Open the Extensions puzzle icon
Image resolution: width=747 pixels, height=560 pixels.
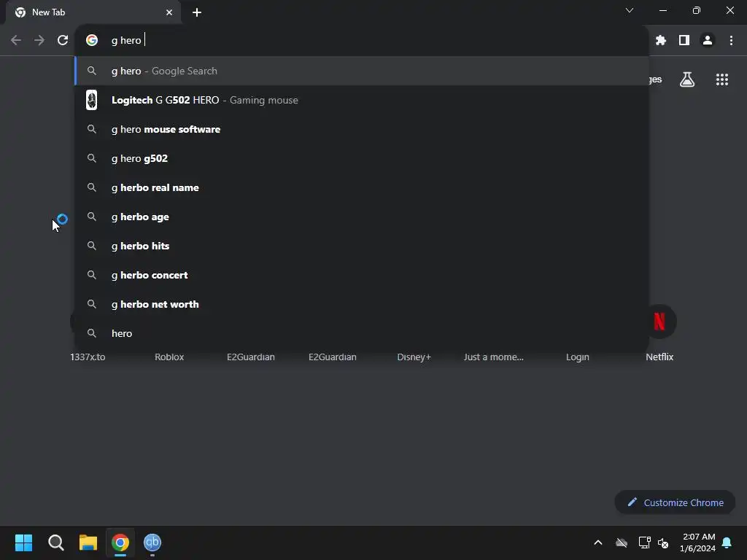coord(660,41)
